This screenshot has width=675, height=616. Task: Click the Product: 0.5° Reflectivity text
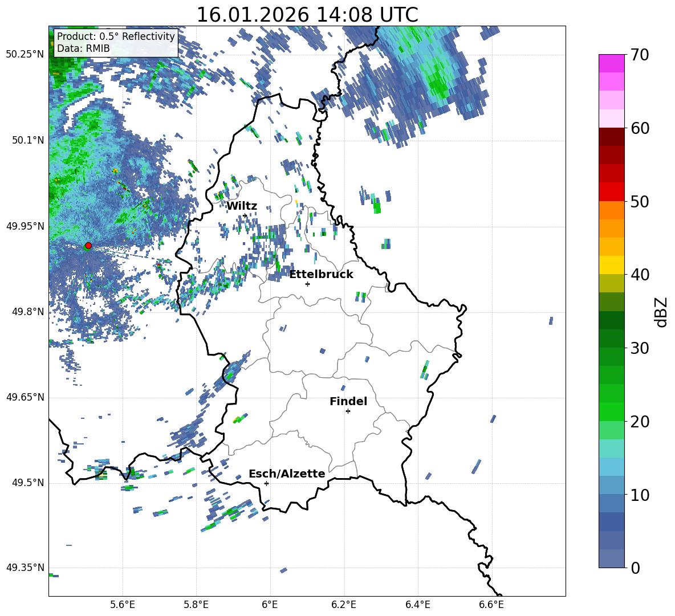116,36
